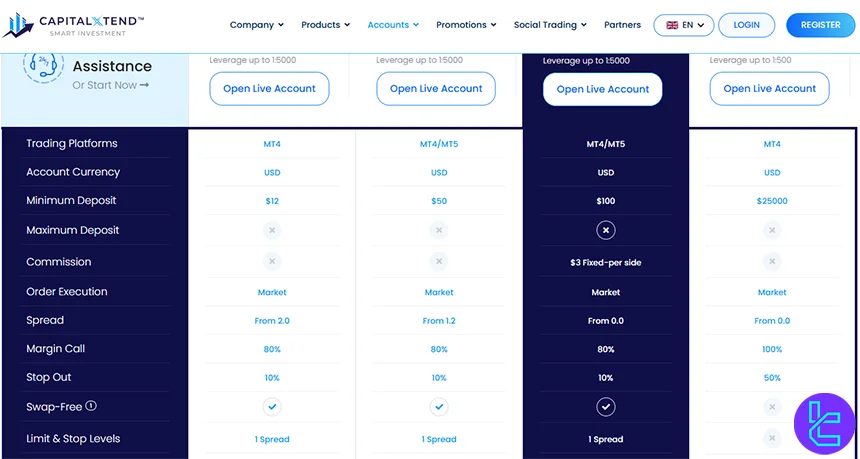Click the From 1.2 spread value
860x459 pixels.
pyautogui.click(x=439, y=321)
